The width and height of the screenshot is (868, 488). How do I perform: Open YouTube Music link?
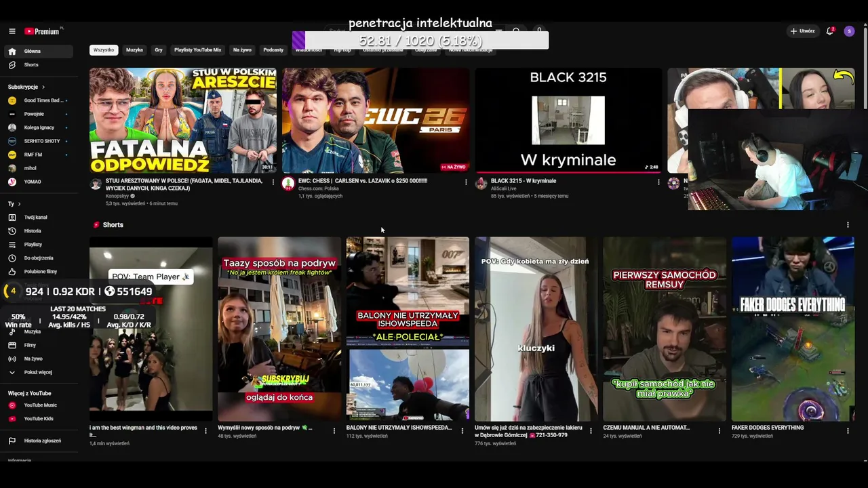38,405
